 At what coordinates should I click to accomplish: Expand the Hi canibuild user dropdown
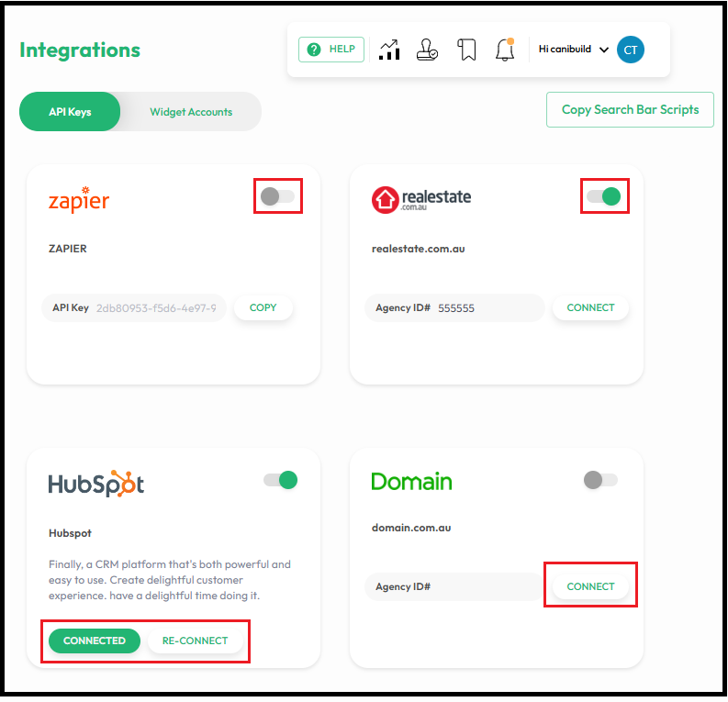coord(574,50)
